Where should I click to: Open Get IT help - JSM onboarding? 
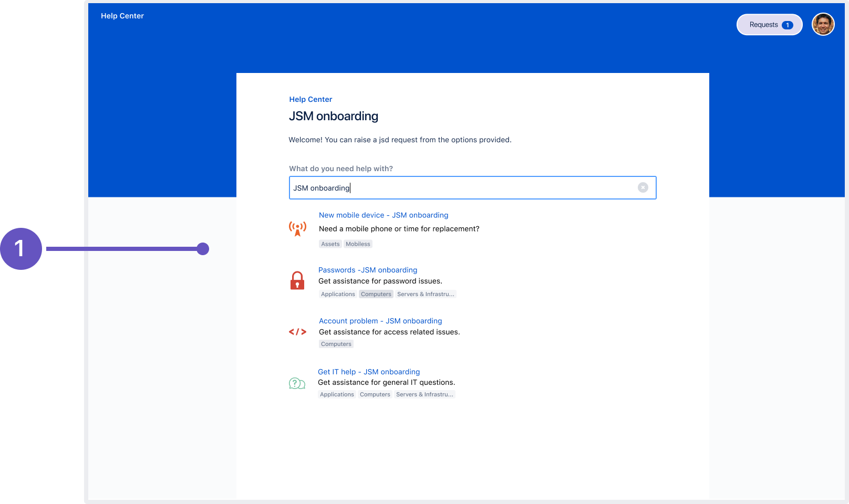point(369,372)
